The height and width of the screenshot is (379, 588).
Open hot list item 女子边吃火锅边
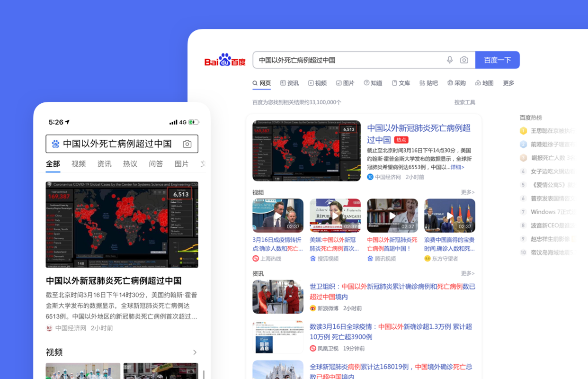553,171
